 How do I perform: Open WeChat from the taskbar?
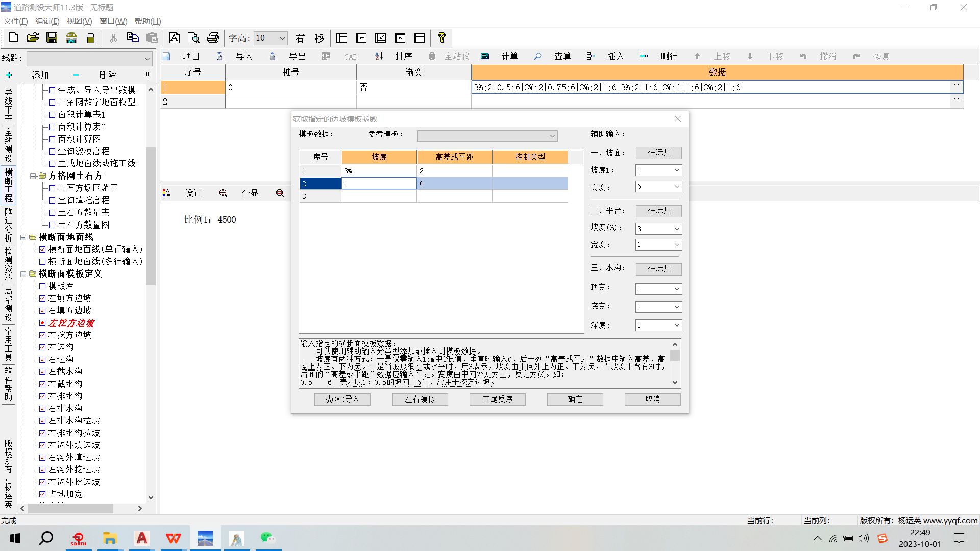(x=267, y=538)
